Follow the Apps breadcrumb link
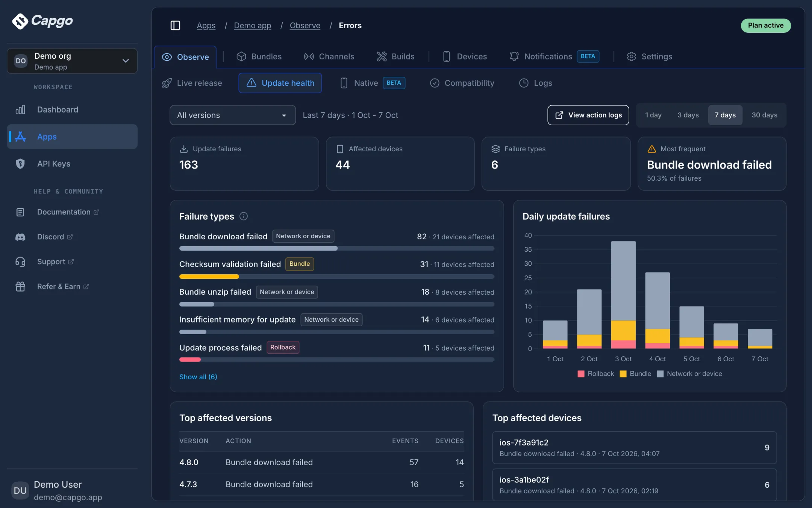 [x=206, y=25]
